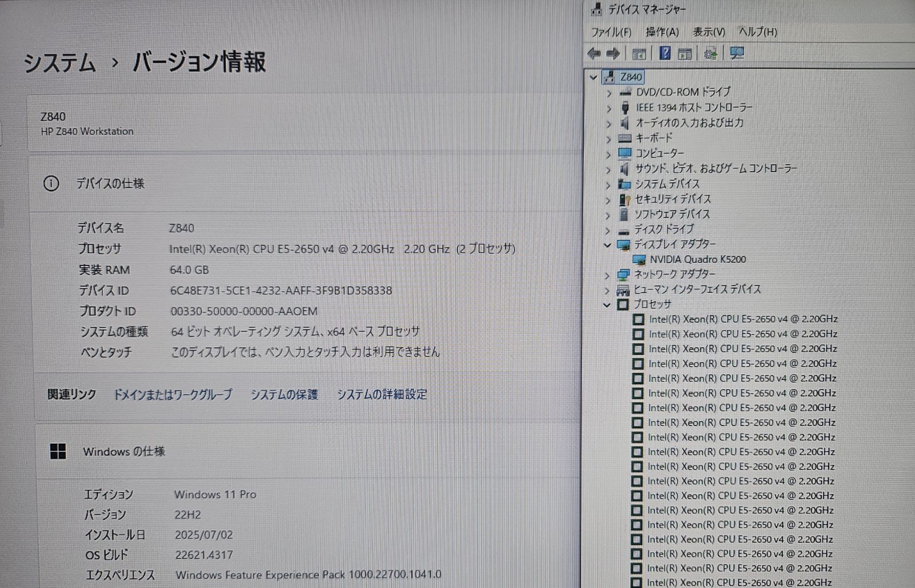915x588 pixels.
Task: Expand the システム デバイス category
Action: (x=608, y=185)
